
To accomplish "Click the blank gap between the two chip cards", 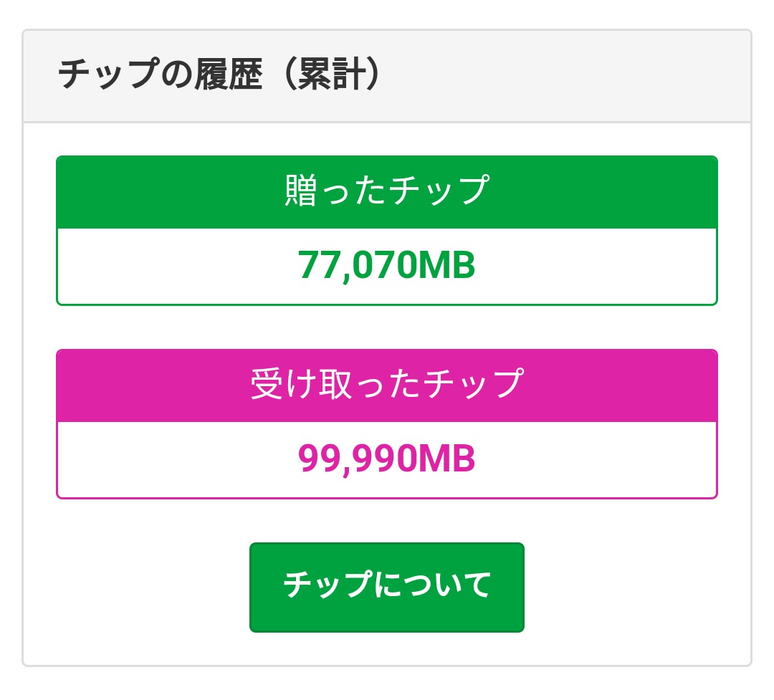I will (387, 327).
